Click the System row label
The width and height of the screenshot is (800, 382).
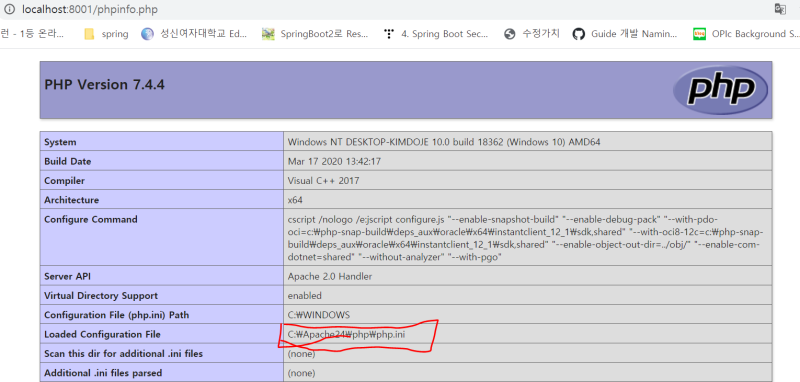60,142
